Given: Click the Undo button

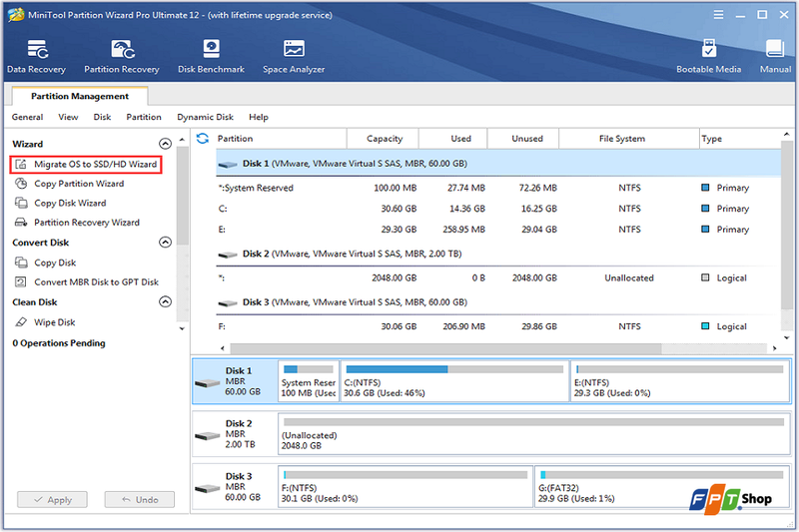Looking at the screenshot, I should (140, 499).
